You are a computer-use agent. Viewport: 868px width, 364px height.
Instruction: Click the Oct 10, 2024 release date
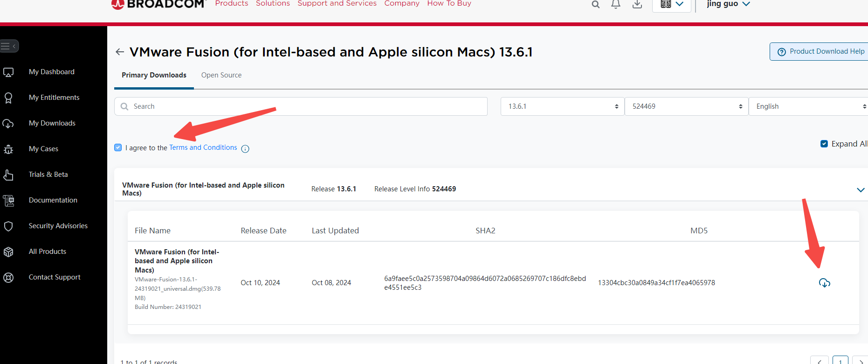click(260, 283)
